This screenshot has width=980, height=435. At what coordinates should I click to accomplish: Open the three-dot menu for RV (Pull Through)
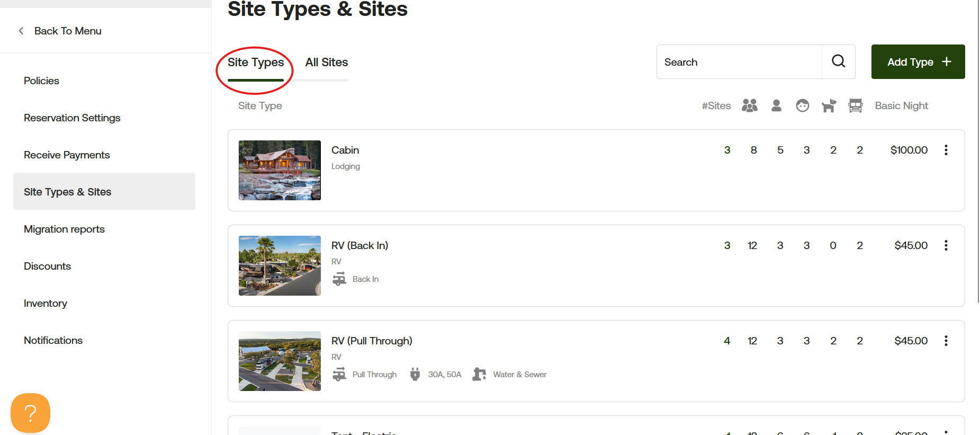(946, 341)
